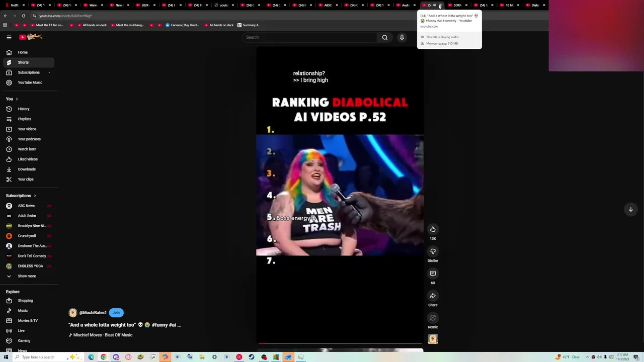The height and width of the screenshot is (362, 644).
Task: Open Music under Explore
Action: click(28, 311)
